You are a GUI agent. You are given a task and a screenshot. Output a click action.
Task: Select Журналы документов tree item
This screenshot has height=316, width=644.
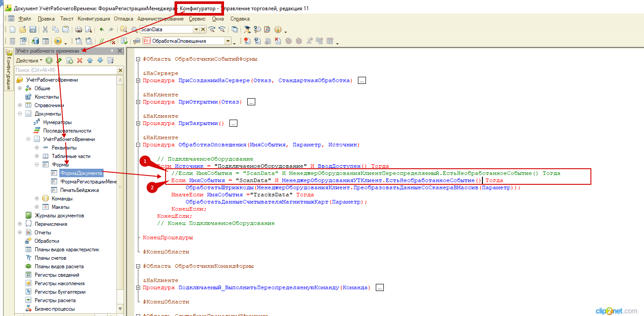59,216
